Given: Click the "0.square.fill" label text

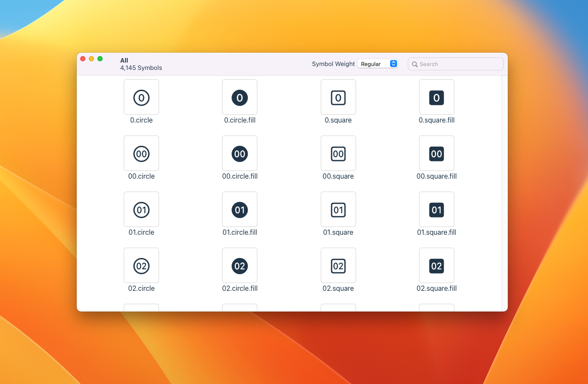Looking at the screenshot, I should tap(437, 120).
